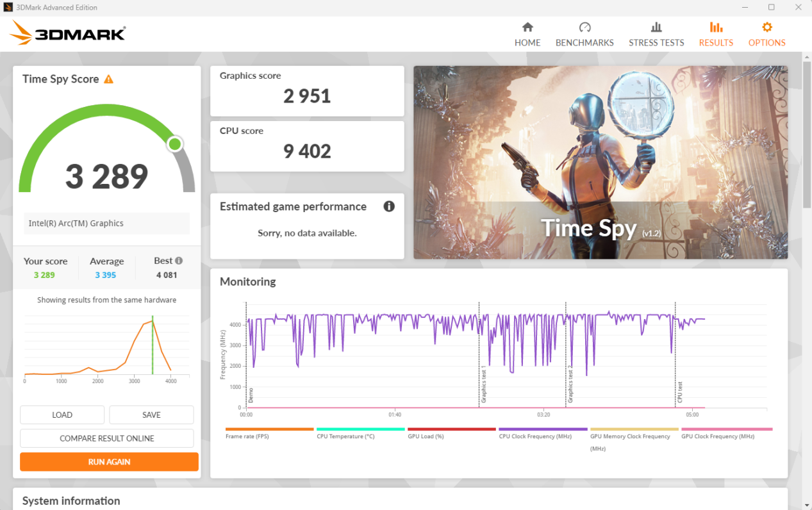The width and height of the screenshot is (812, 510).
Task: Click the Graphics test 1 marker on the chart
Action: tap(483, 384)
